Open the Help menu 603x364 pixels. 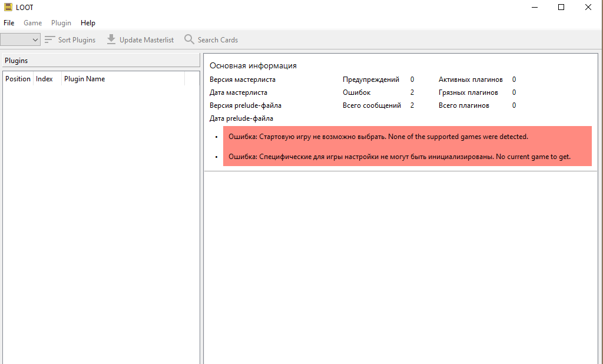pos(88,23)
